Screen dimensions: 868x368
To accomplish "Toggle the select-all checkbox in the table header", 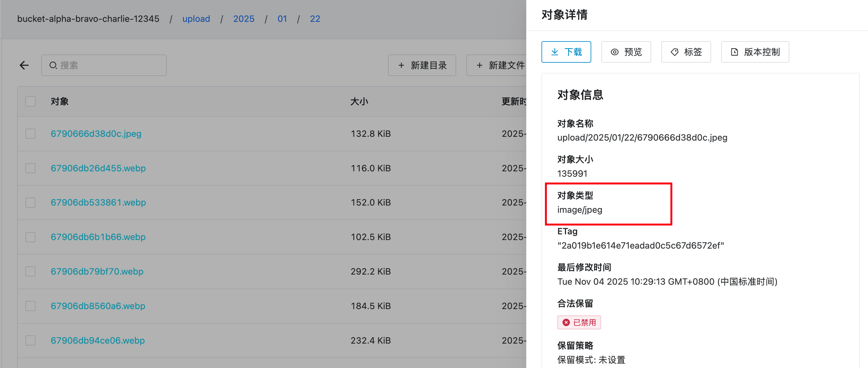I will (30, 101).
